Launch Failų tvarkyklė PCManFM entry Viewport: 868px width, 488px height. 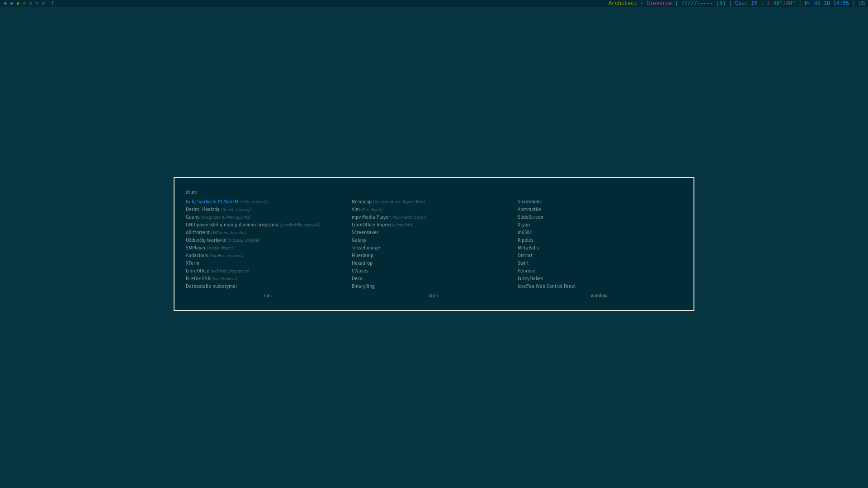(212, 202)
